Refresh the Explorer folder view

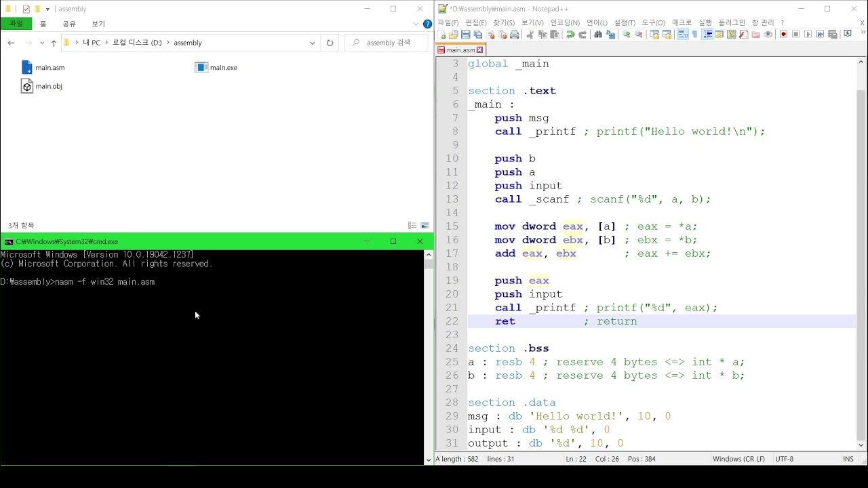(x=330, y=43)
